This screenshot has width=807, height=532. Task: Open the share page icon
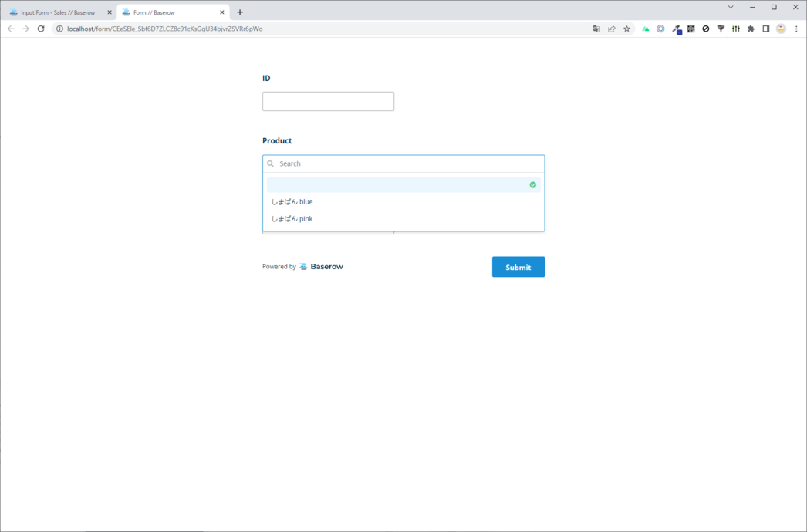click(x=612, y=29)
